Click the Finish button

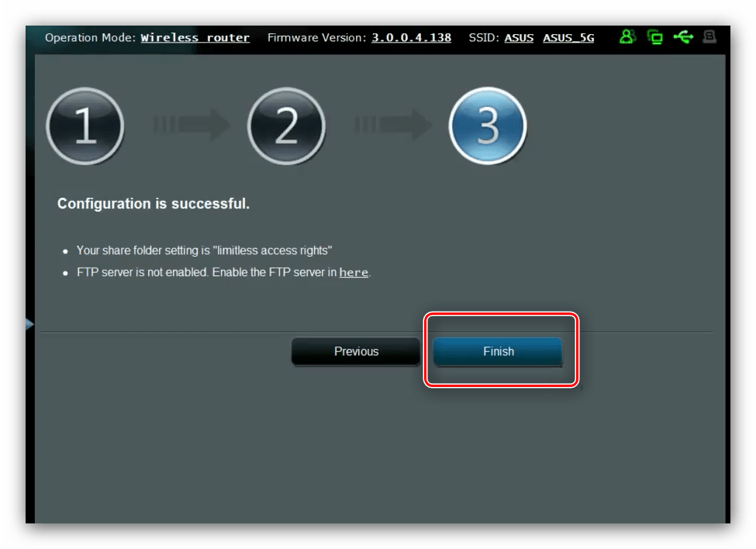click(498, 351)
